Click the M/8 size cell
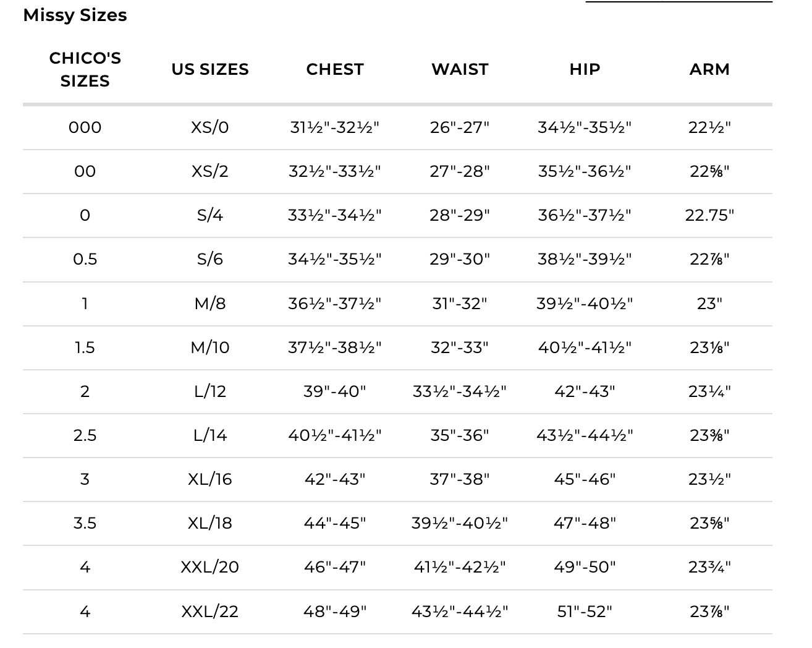Viewport: 812px width, 648px height. 210,304
